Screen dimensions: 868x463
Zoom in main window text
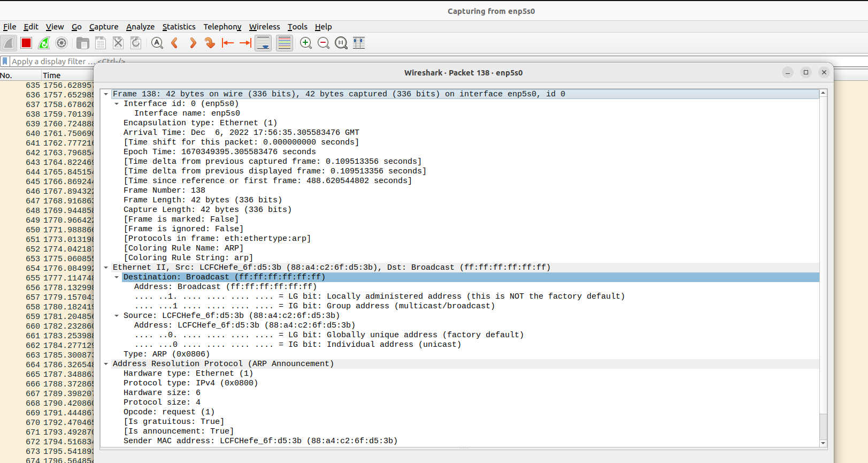coord(306,43)
